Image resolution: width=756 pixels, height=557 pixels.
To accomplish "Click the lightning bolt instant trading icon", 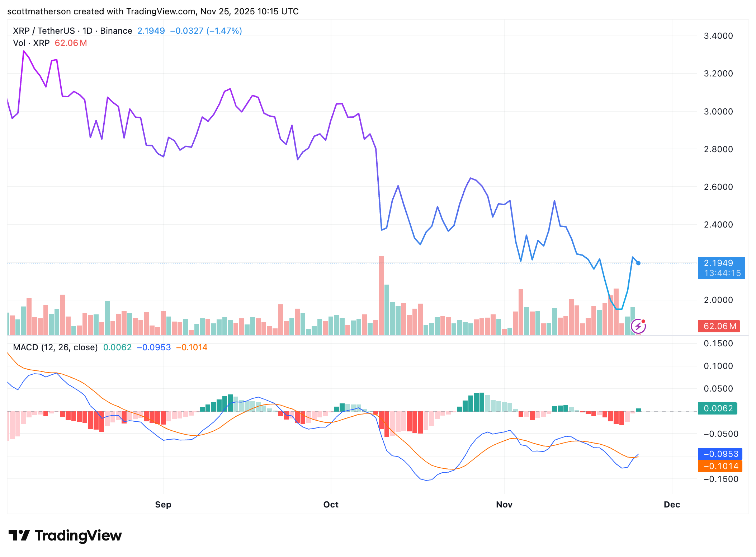I will tap(638, 327).
